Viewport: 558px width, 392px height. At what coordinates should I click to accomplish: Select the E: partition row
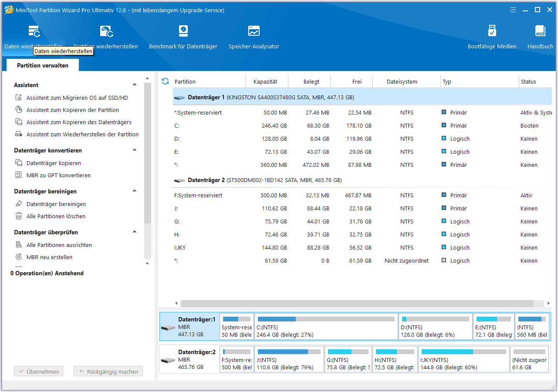362,152
